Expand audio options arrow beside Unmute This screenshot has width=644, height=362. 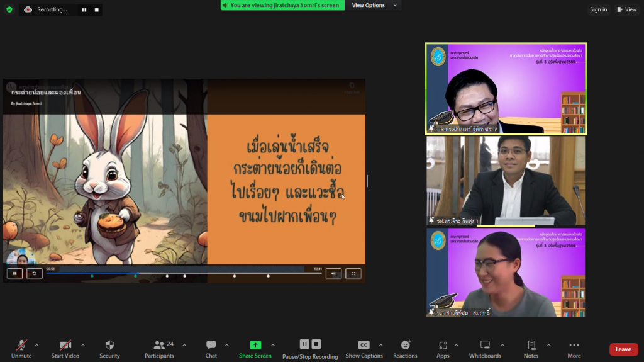click(x=36, y=345)
